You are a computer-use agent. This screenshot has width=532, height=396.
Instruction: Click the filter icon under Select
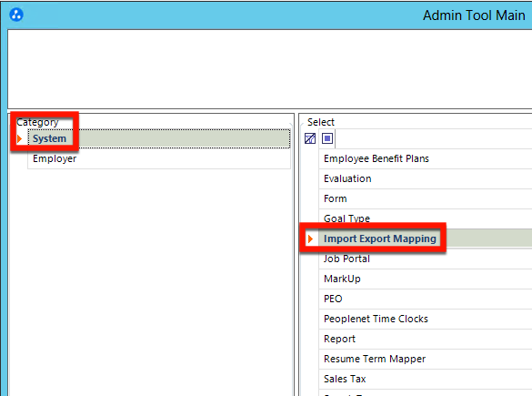click(310, 138)
